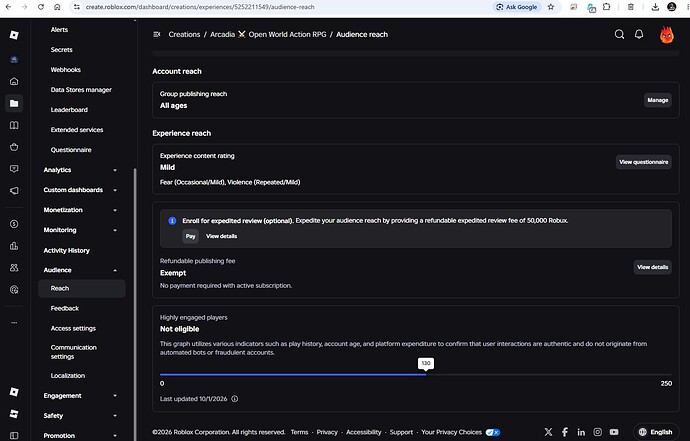Open Alerts in the sidebar
This screenshot has height=441, width=690.
[59, 29]
